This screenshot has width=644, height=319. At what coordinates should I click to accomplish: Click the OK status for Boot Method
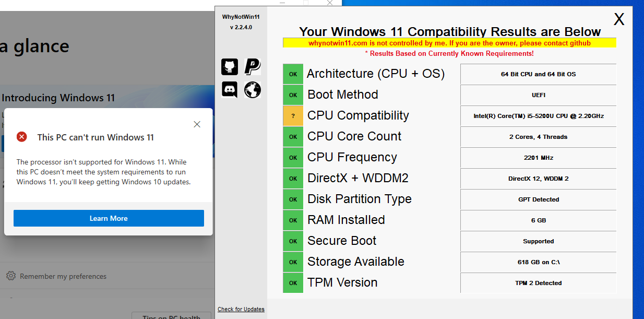click(x=293, y=95)
